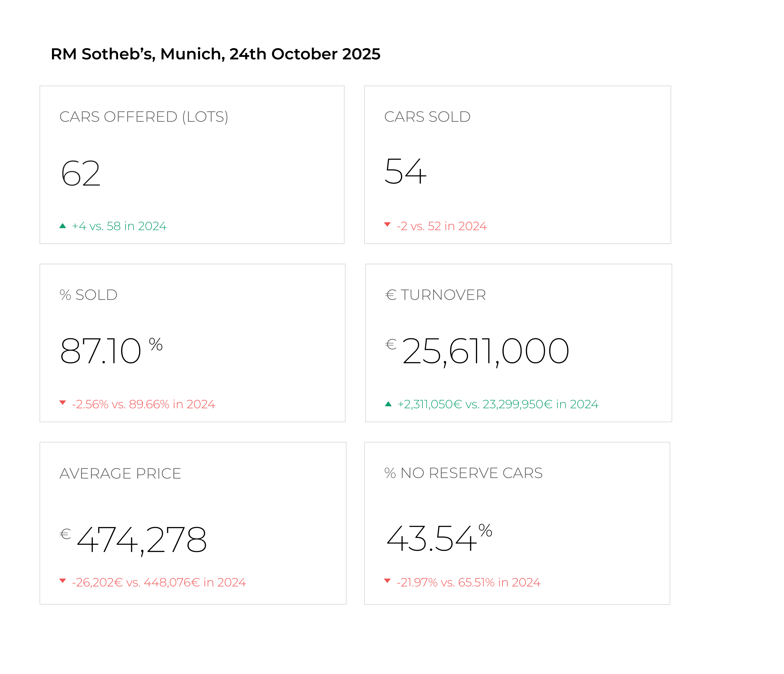Click the green up arrow under Cars Offered
The image size is (784, 674).
tap(63, 226)
